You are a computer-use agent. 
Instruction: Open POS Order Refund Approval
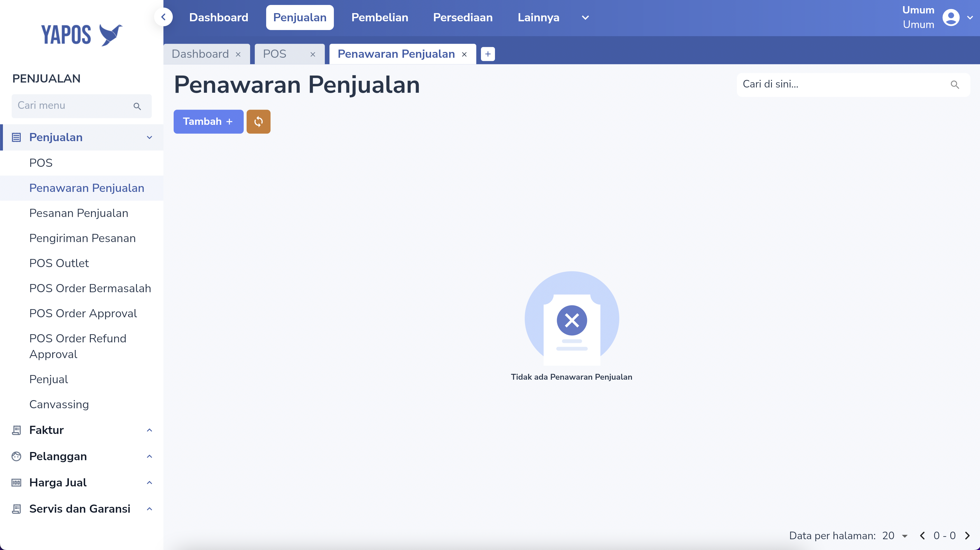coord(82,346)
